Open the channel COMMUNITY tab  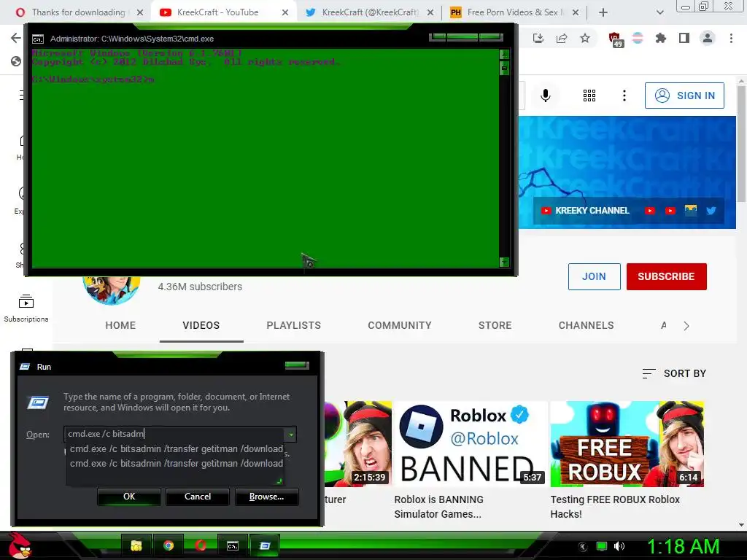[400, 325]
